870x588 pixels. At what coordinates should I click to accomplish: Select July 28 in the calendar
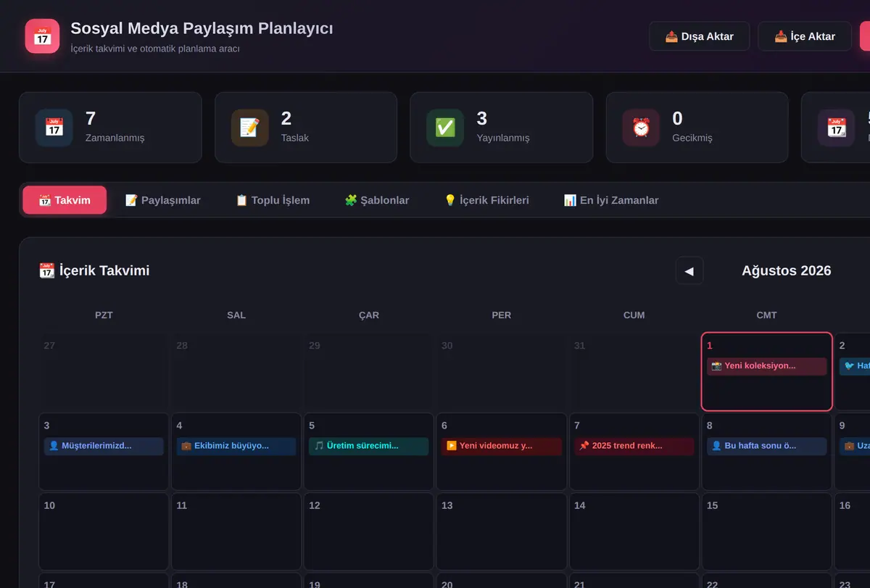click(x=236, y=372)
